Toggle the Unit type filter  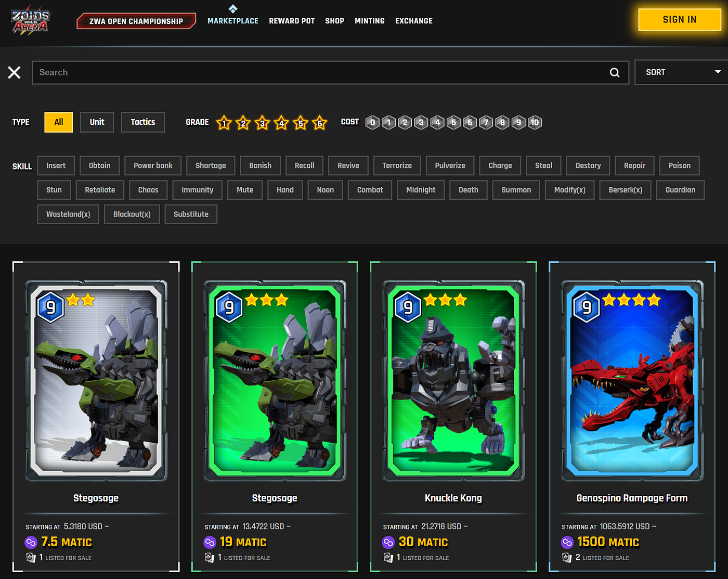[x=97, y=122]
